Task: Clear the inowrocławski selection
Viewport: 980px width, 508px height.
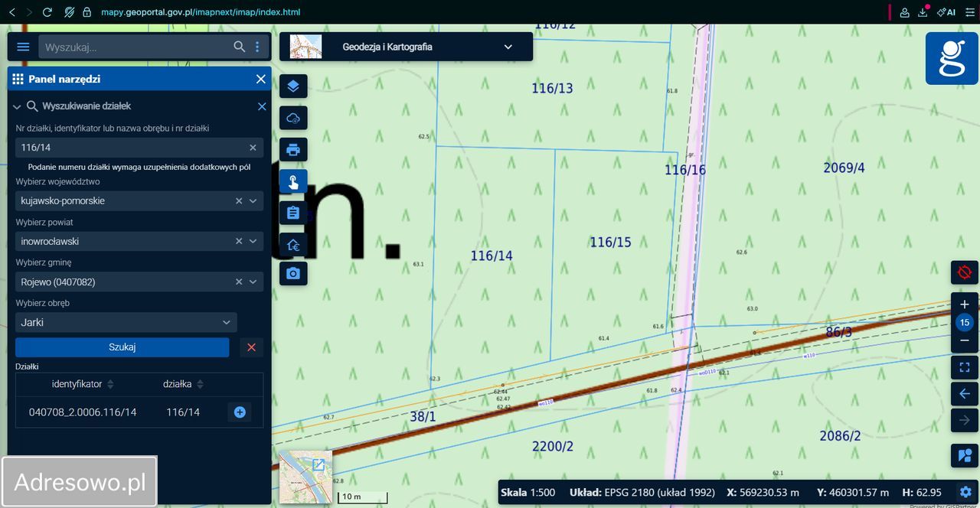Action: pos(239,241)
